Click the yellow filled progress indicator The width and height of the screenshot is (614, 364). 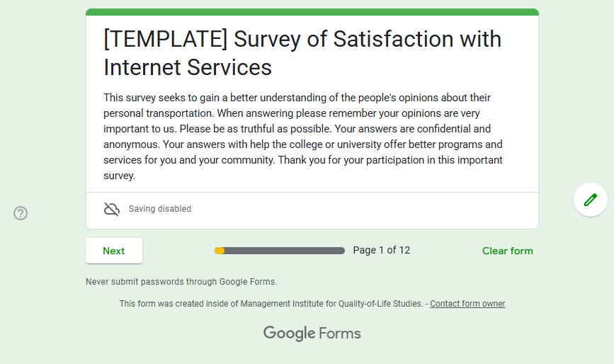click(220, 251)
